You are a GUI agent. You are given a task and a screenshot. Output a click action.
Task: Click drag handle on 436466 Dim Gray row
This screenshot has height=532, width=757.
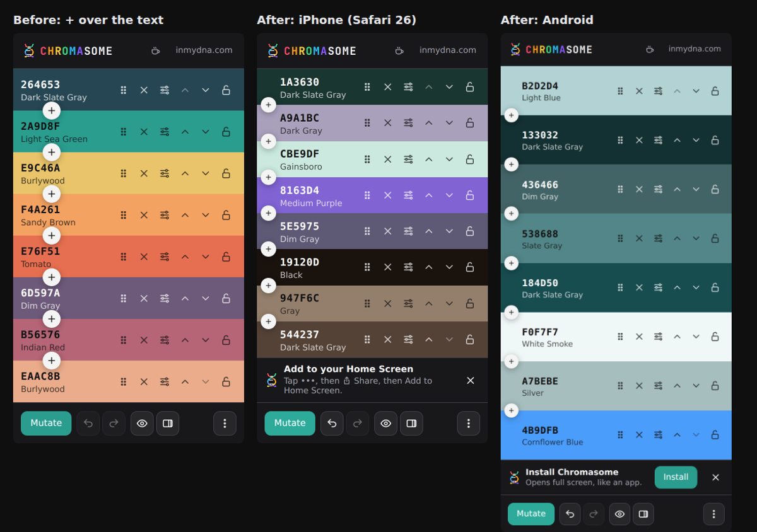tap(620, 189)
